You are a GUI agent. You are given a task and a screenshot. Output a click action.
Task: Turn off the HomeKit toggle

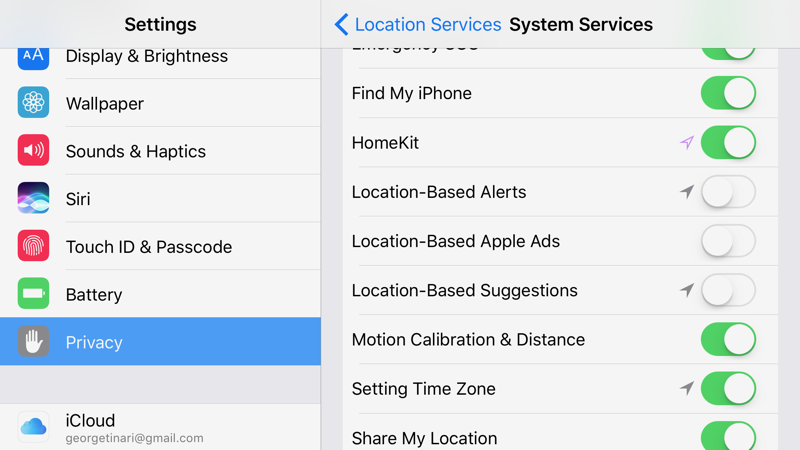[x=728, y=143]
